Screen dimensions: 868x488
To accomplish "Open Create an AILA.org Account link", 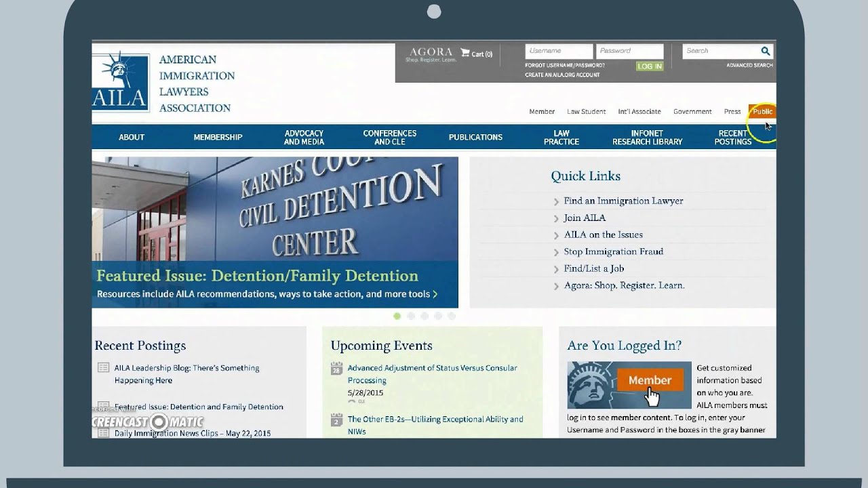I will point(562,75).
